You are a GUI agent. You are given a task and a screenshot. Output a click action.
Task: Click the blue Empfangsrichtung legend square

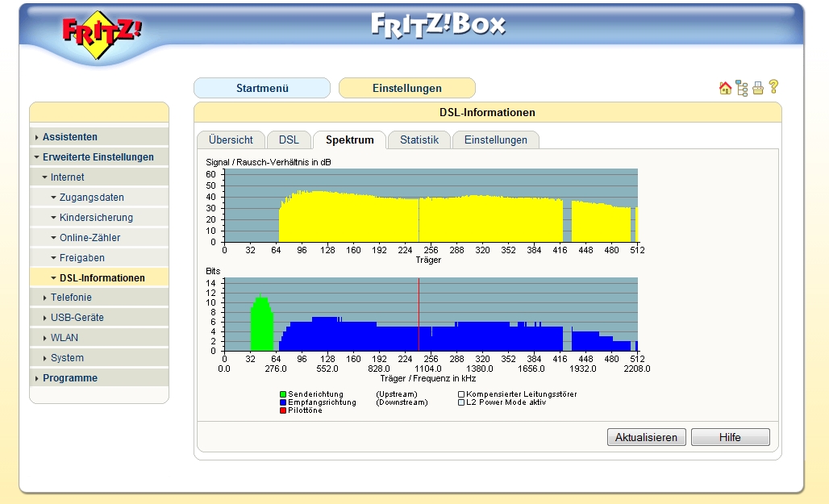coord(283,402)
